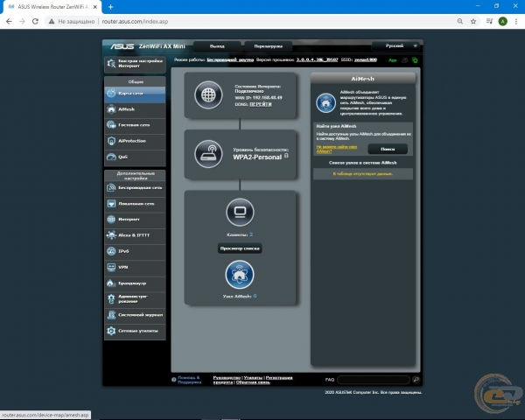Click the Logout (Выход) button
This screenshot has height=420, width=525.
click(x=217, y=46)
